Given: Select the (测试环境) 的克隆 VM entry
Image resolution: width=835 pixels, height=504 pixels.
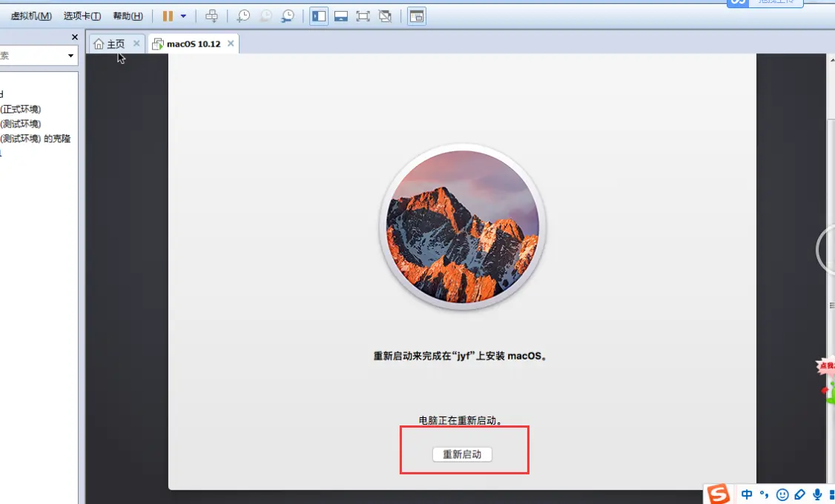Looking at the screenshot, I should click(x=35, y=139).
